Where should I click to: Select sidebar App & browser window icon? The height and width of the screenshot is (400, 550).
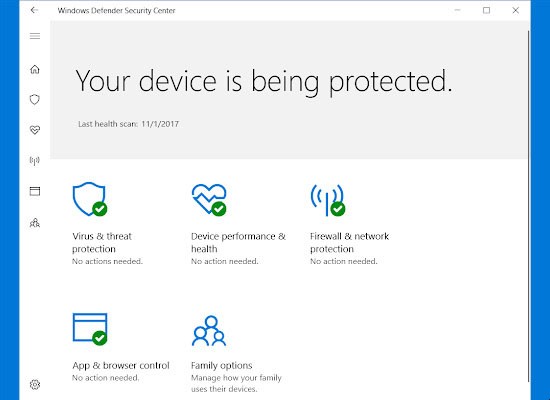(35, 191)
